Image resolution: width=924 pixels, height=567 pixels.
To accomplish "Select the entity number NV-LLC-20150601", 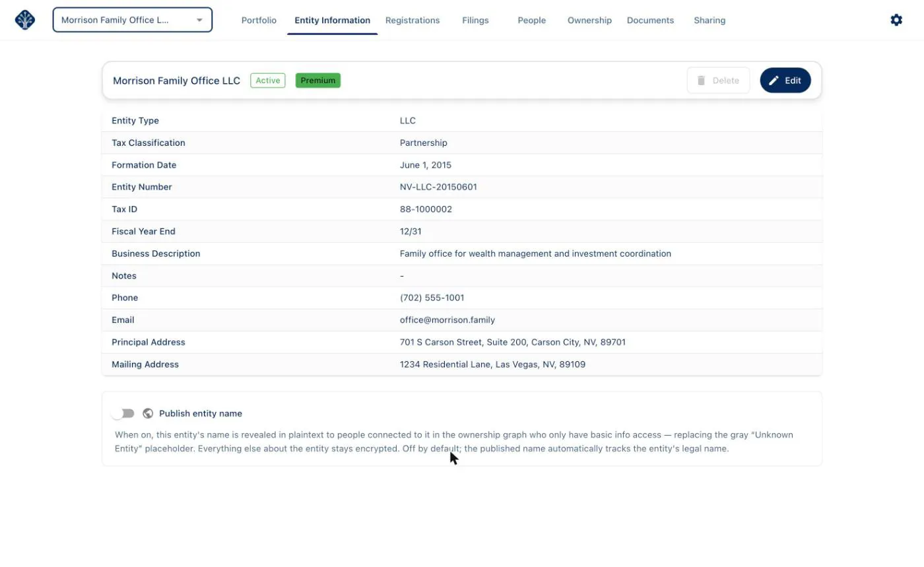I will click(x=438, y=187).
